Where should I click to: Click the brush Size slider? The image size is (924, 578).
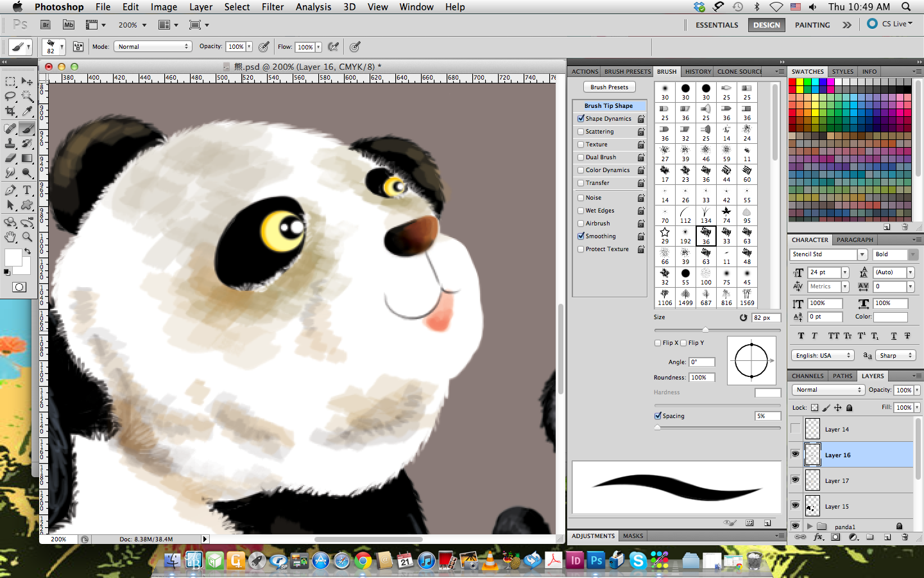click(x=717, y=330)
